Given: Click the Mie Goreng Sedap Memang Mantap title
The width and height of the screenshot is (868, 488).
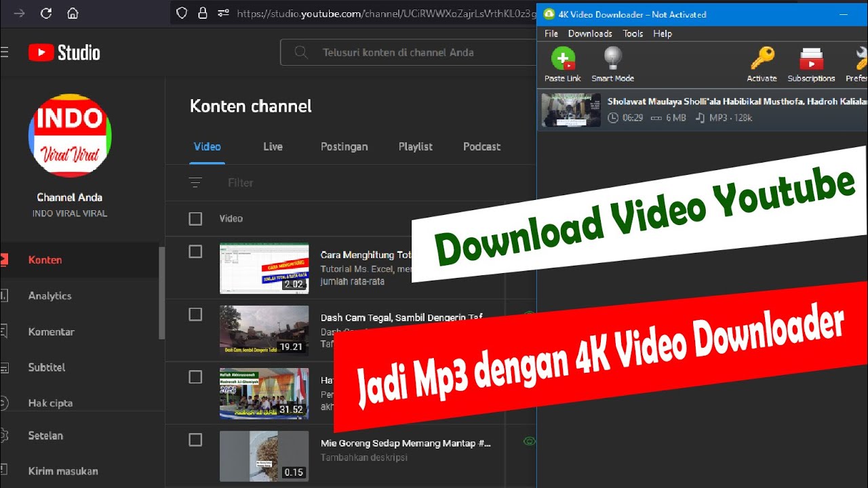Looking at the screenshot, I should coord(406,443).
